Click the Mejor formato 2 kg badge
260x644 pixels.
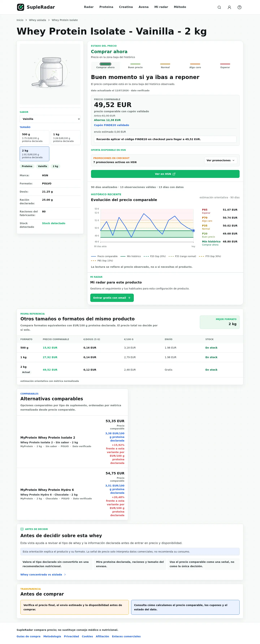[x=220, y=322]
